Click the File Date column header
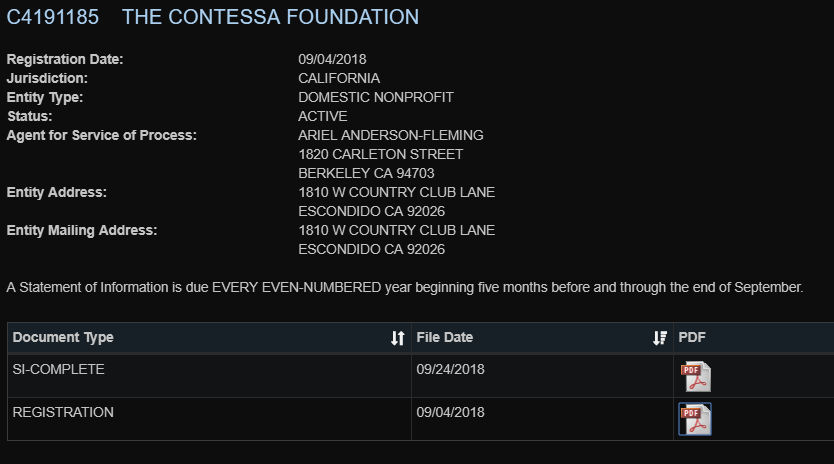 click(542, 338)
